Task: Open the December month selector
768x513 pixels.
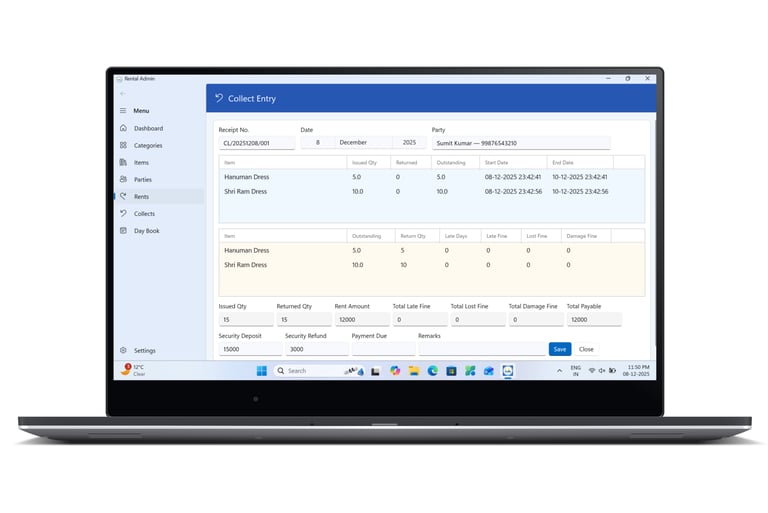Action: click(363, 143)
